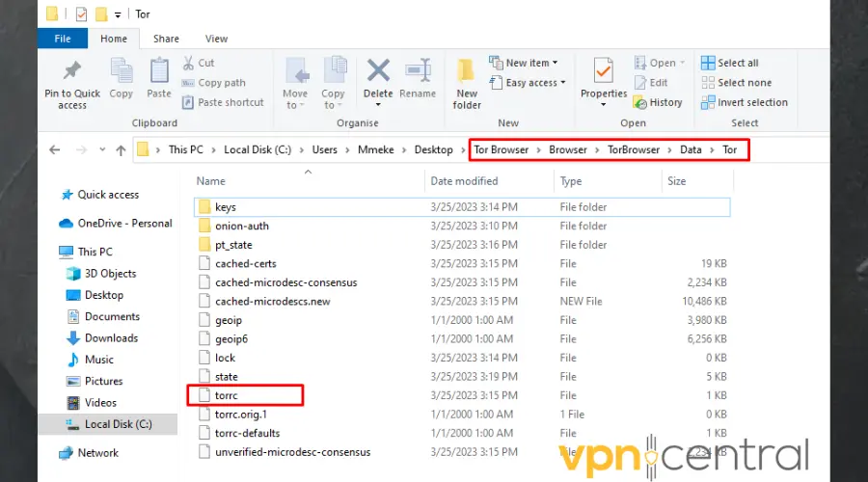This screenshot has height=482, width=868.
Task: Click the Rename icon in ribbon
Action: point(418,73)
